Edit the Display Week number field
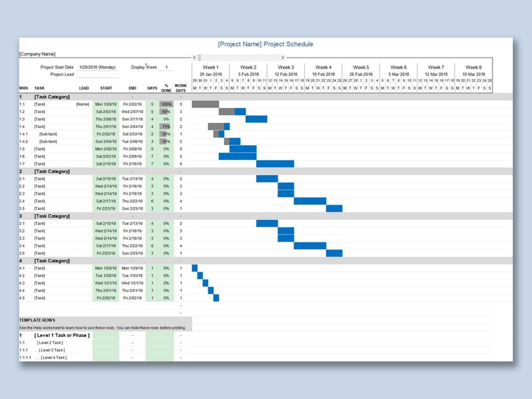532x399 pixels. coord(166,67)
